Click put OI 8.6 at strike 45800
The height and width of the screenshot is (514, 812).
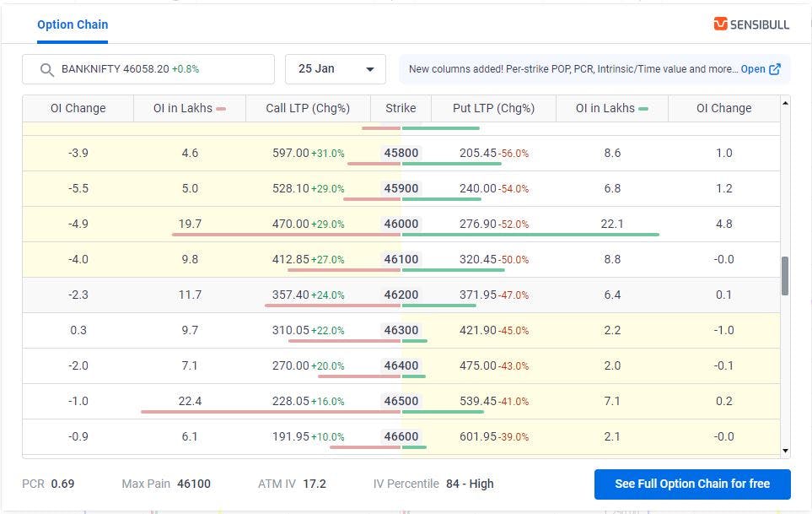click(x=612, y=153)
